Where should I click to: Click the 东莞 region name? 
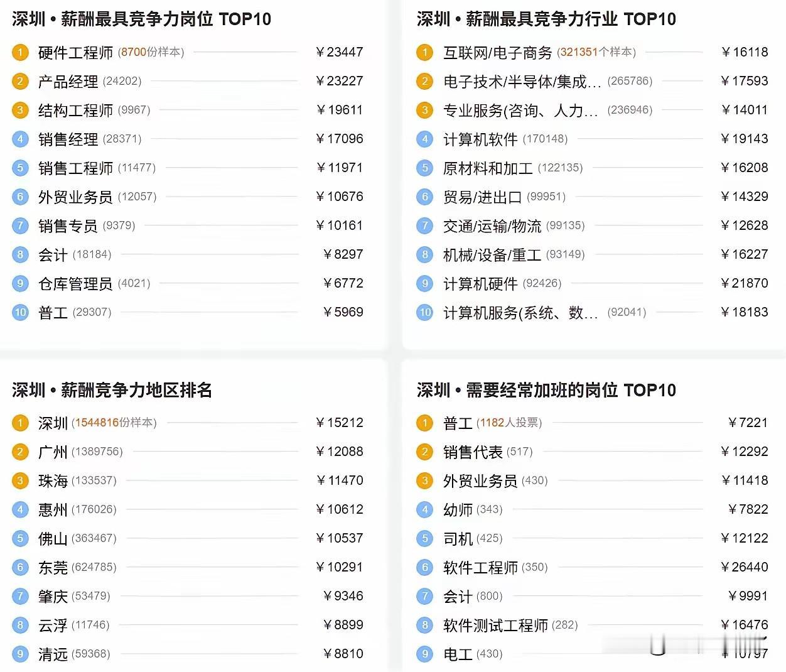click(x=53, y=567)
